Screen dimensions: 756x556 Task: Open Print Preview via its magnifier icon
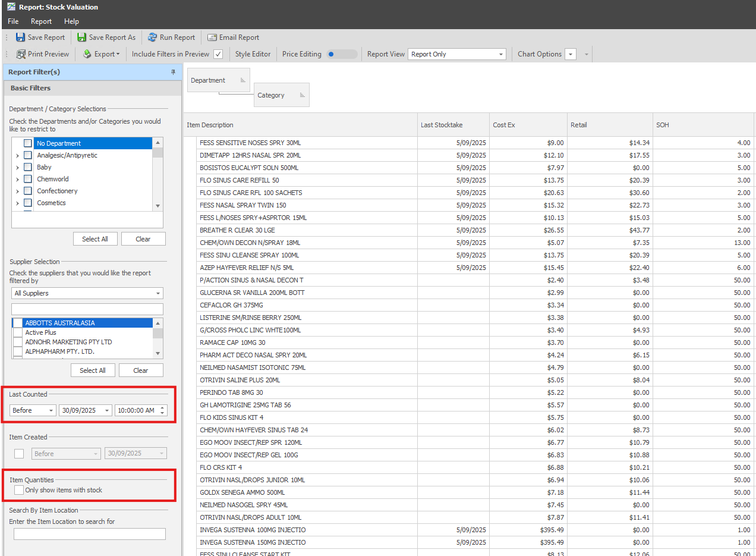21,54
